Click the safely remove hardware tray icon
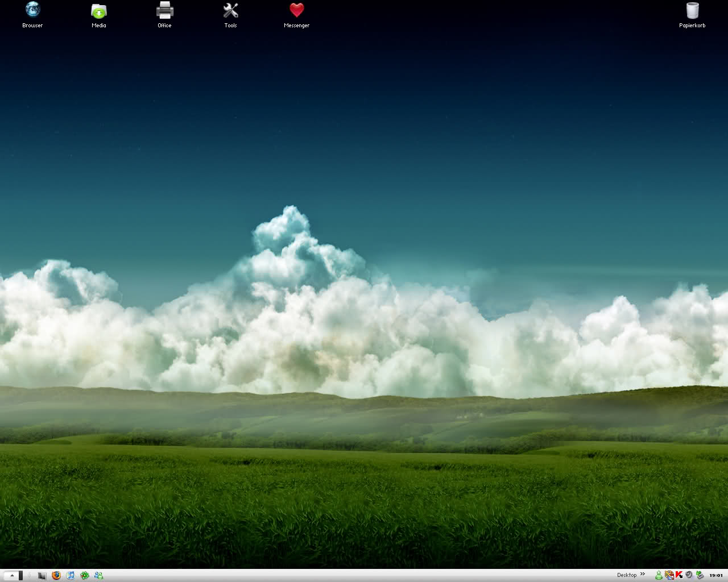The width and height of the screenshot is (728, 582). coord(700,575)
